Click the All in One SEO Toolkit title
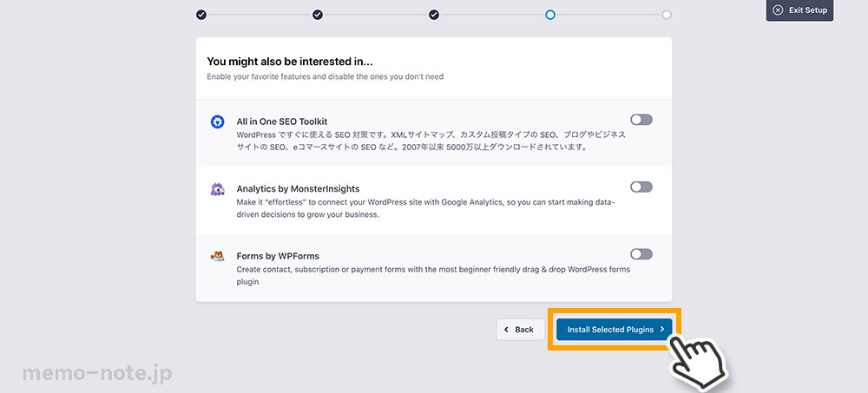The height and width of the screenshot is (393, 868). click(x=282, y=121)
